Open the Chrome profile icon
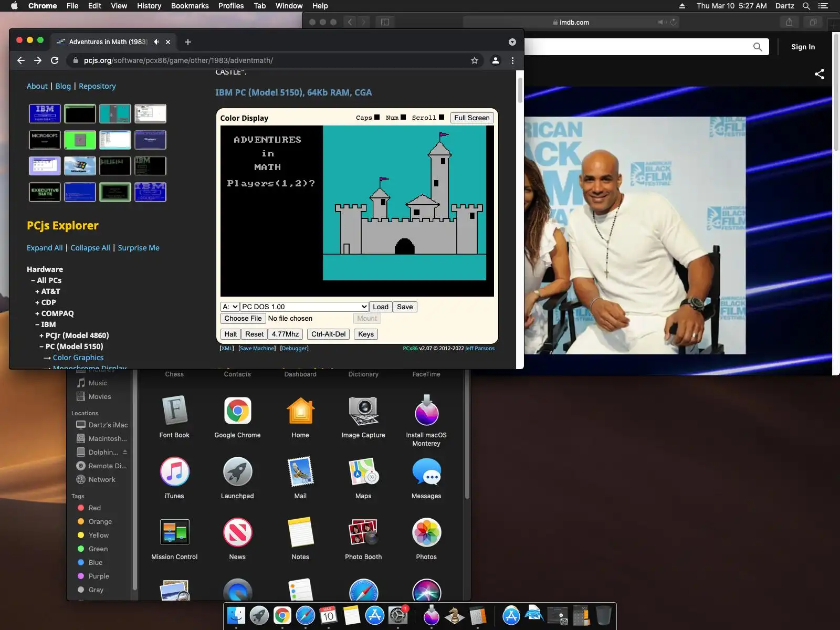The width and height of the screenshot is (840, 630). pyautogui.click(x=495, y=60)
